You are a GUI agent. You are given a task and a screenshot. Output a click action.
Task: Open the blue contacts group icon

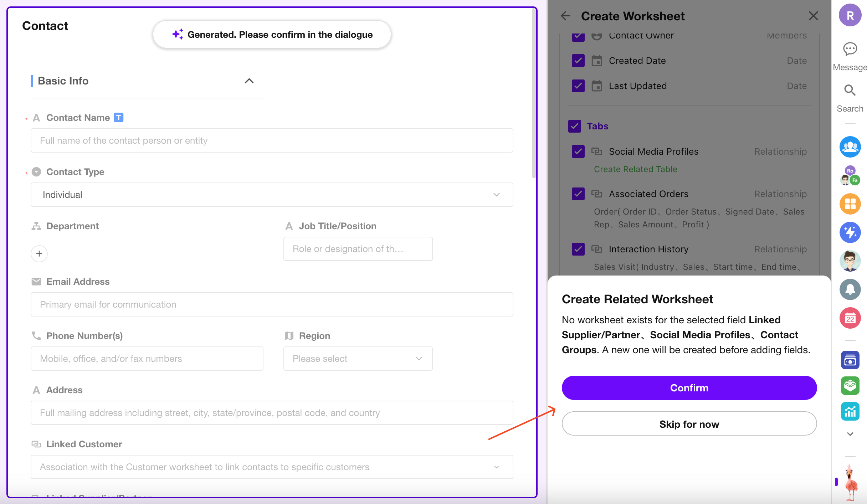click(x=850, y=147)
